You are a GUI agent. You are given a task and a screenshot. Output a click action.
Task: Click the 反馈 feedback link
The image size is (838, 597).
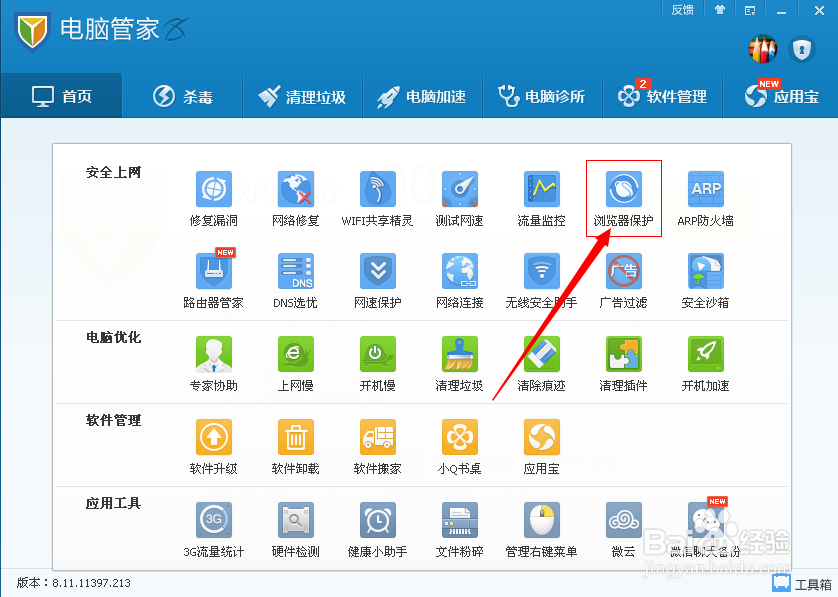point(682,10)
